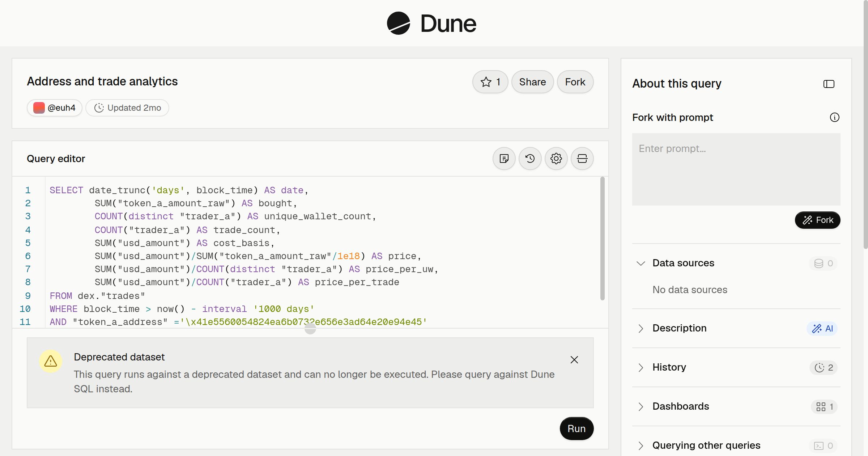This screenshot has height=456, width=868.
Task: Click the Enter prompt text field
Action: pyautogui.click(x=736, y=169)
